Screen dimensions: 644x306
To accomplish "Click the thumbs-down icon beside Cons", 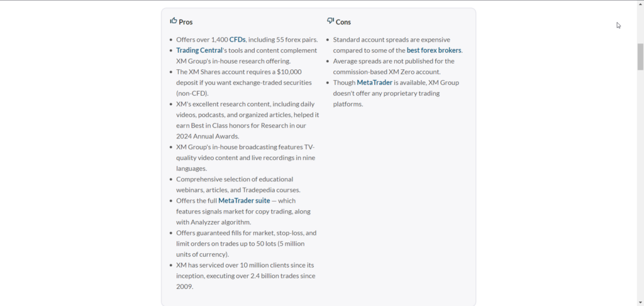I will (330, 21).
